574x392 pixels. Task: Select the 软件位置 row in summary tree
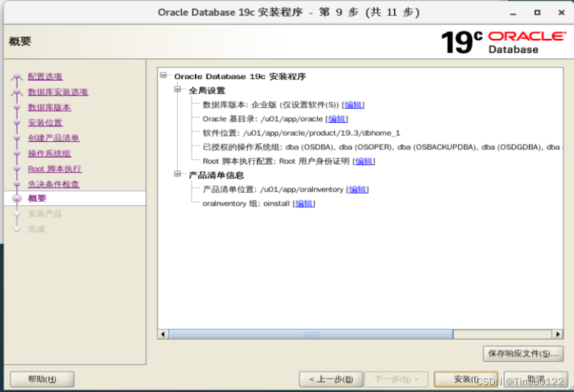point(301,133)
